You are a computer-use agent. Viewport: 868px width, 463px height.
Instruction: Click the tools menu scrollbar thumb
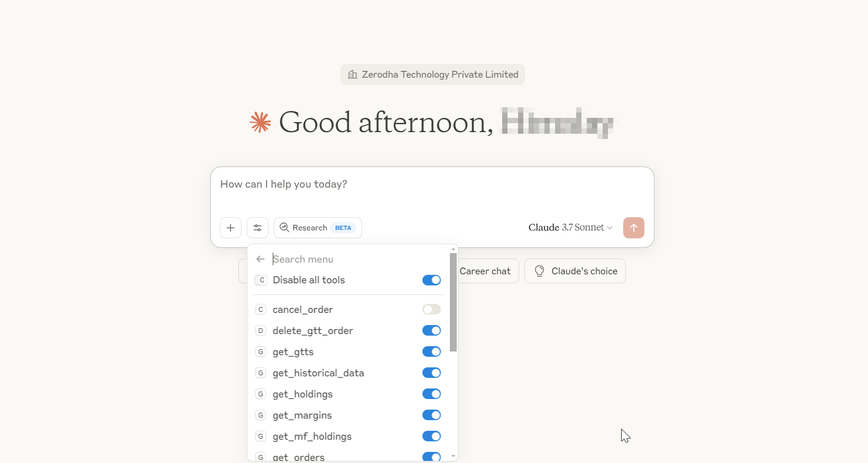[x=453, y=302]
